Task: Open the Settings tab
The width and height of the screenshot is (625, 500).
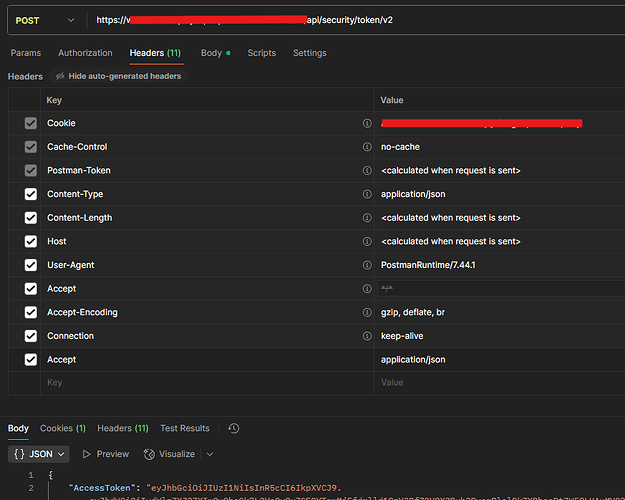Action: pyautogui.click(x=310, y=53)
